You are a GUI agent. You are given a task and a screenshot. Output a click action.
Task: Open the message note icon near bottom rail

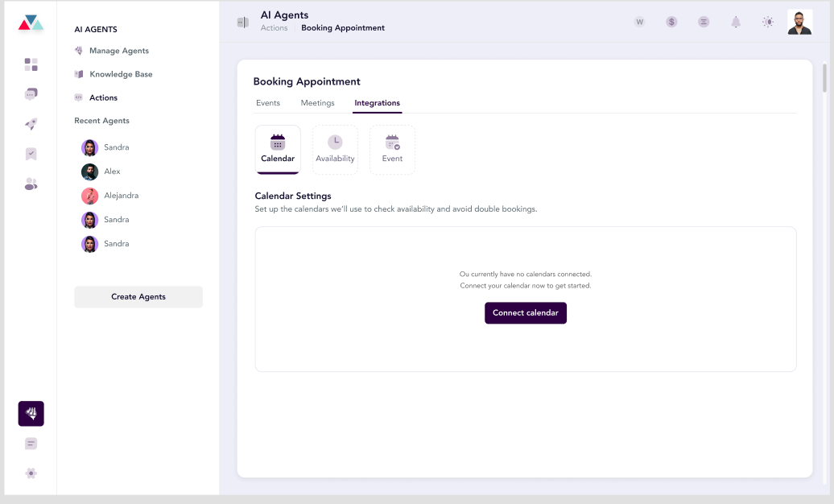pyautogui.click(x=31, y=444)
